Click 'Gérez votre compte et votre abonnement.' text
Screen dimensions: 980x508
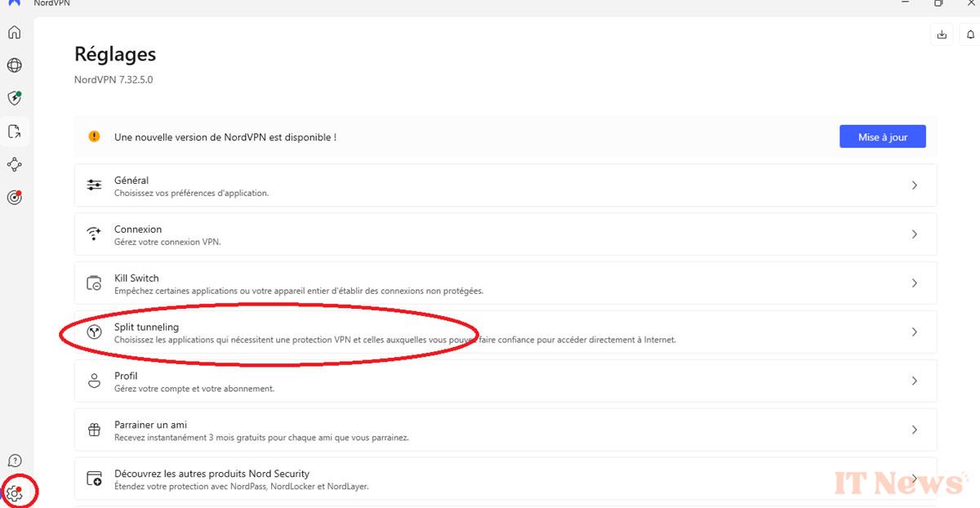coord(194,389)
